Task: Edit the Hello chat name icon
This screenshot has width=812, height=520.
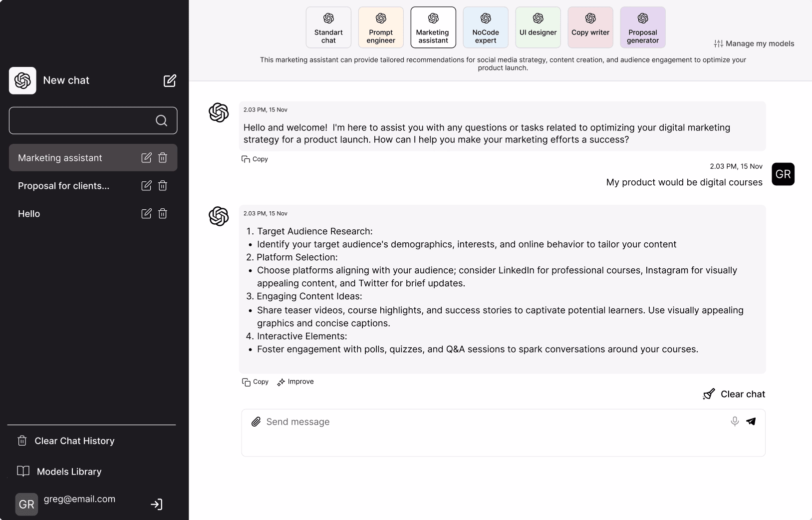Action: pos(146,214)
